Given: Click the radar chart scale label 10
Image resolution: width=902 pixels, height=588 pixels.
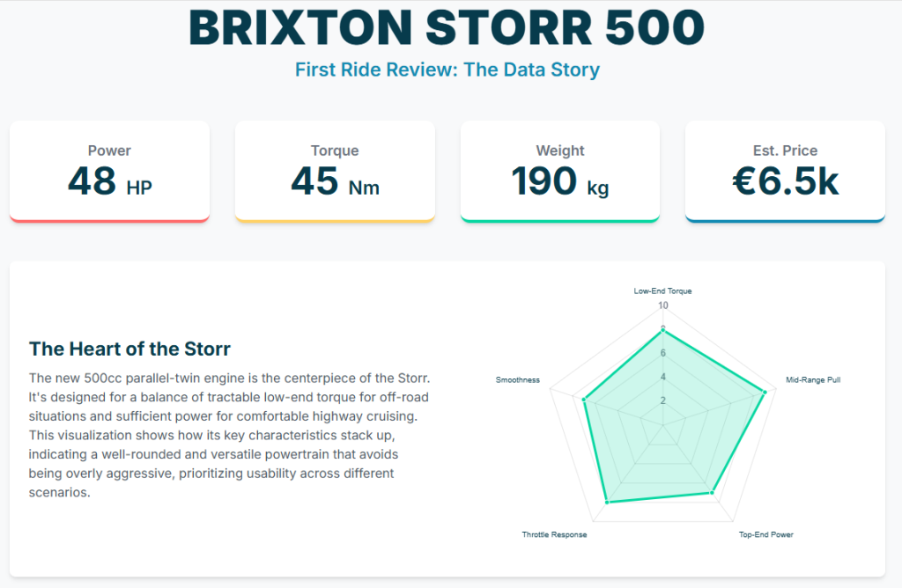Looking at the screenshot, I should point(663,306).
